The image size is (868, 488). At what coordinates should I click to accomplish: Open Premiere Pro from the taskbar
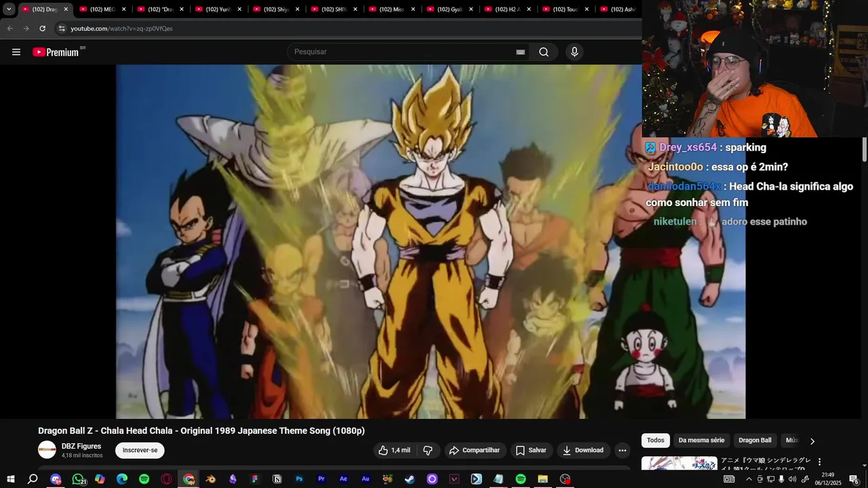321,479
